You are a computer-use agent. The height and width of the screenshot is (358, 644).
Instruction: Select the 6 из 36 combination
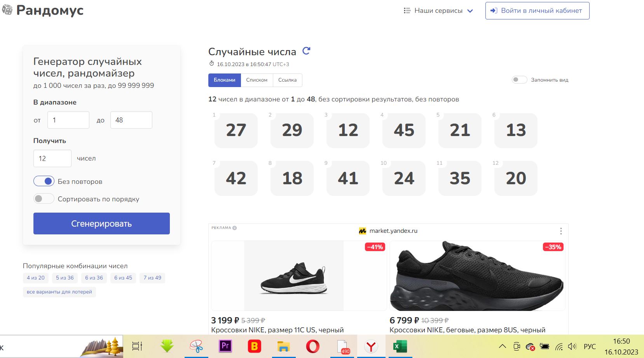pyautogui.click(x=94, y=278)
